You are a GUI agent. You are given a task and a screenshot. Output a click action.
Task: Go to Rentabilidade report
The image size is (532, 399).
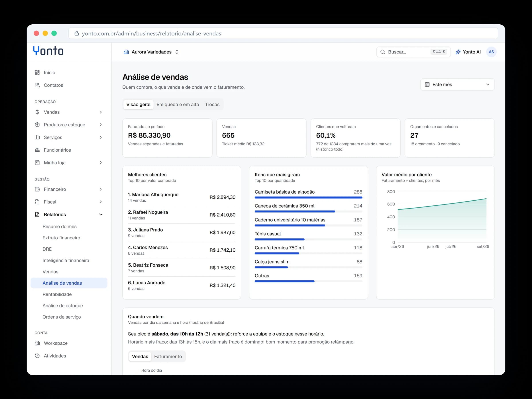point(57,294)
